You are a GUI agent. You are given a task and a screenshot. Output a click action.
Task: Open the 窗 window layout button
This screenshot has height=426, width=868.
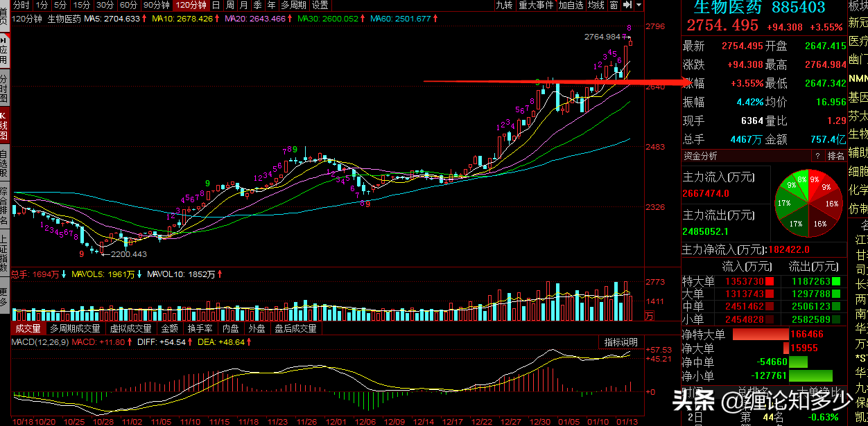(x=614, y=5)
